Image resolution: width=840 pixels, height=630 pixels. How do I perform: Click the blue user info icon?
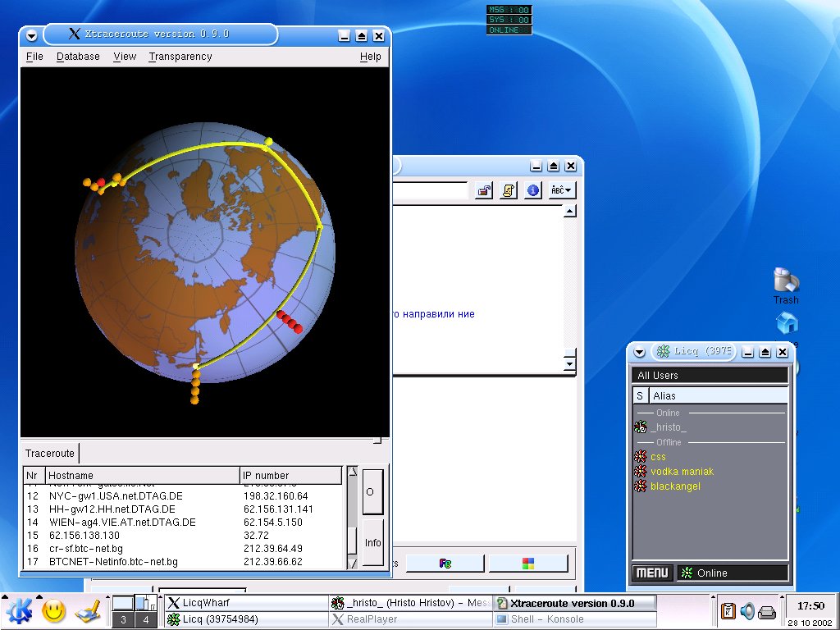tap(533, 190)
